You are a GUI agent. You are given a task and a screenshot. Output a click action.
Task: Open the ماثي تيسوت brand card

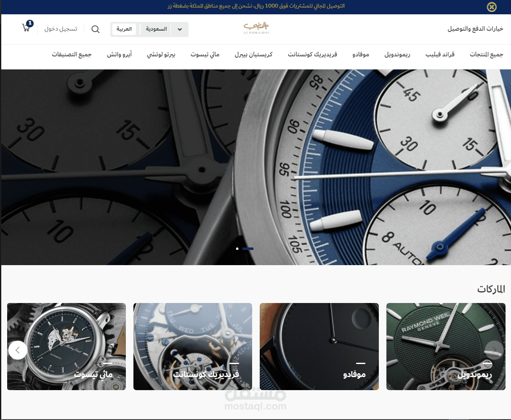[x=67, y=346]
